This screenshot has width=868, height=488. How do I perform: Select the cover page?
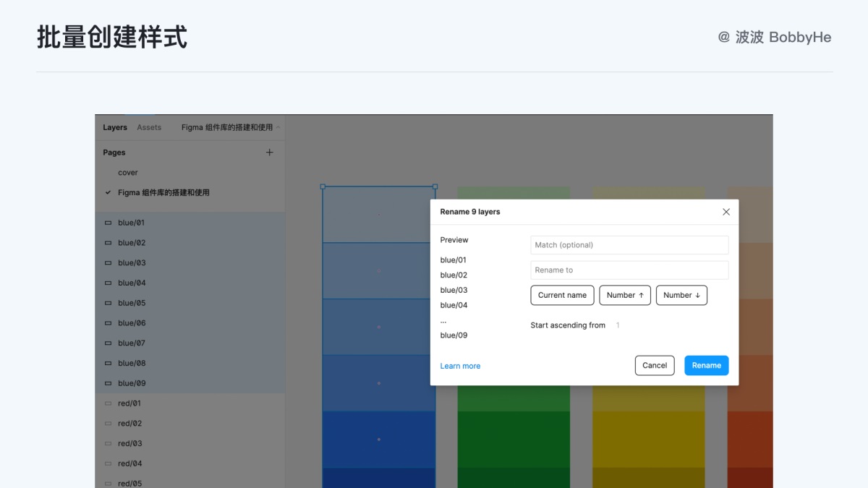click(128, 173)
